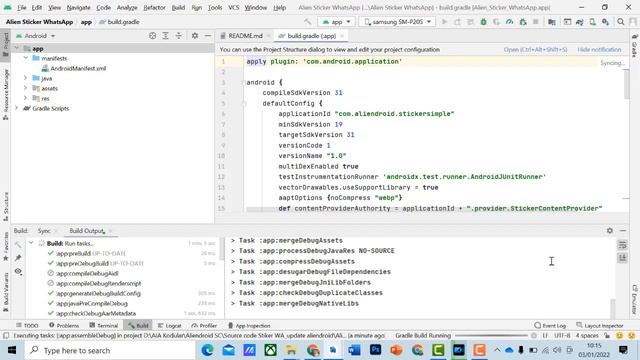Click the Gradle build progress bar
The width and height of the screenshot is (640, 360).
[x=491, y=336]
